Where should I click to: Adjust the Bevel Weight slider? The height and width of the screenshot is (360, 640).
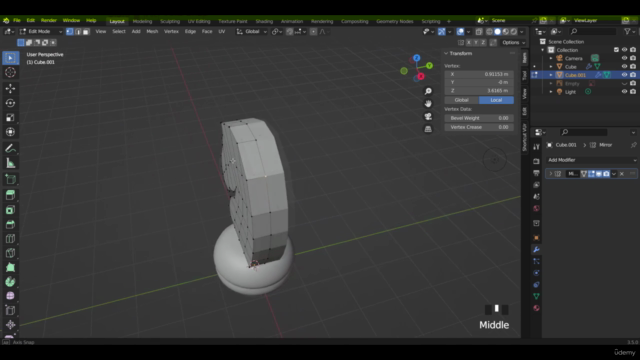click(x=479, y=118)
